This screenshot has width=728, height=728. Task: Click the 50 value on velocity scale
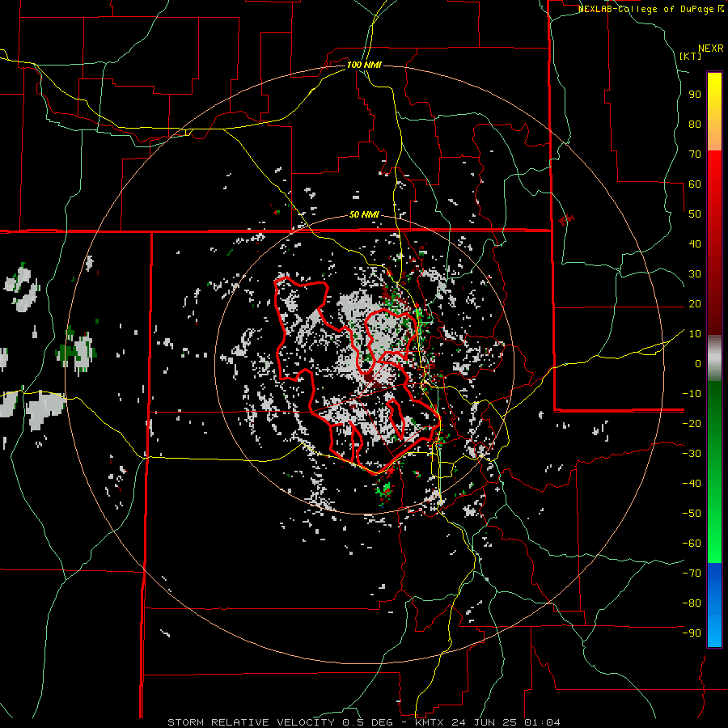click(695, 214)
